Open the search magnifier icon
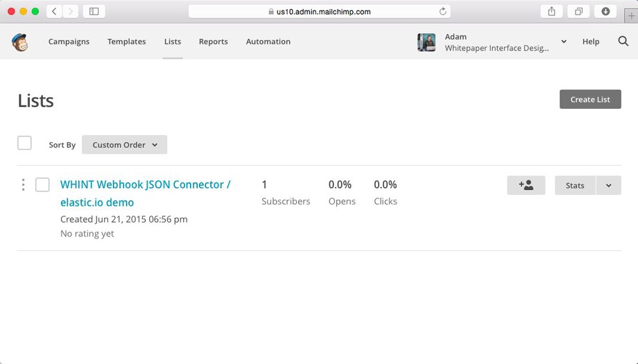 click(623, 41)
